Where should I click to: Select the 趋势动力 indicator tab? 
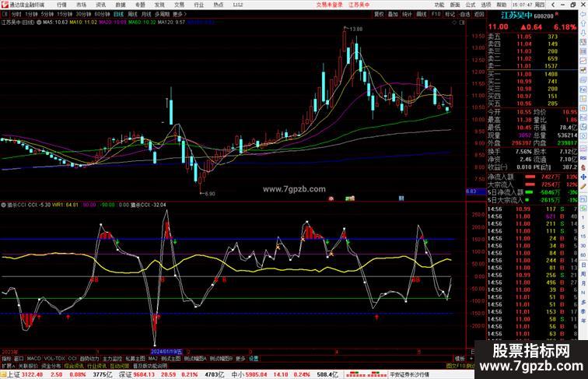(x=89, y=358)
